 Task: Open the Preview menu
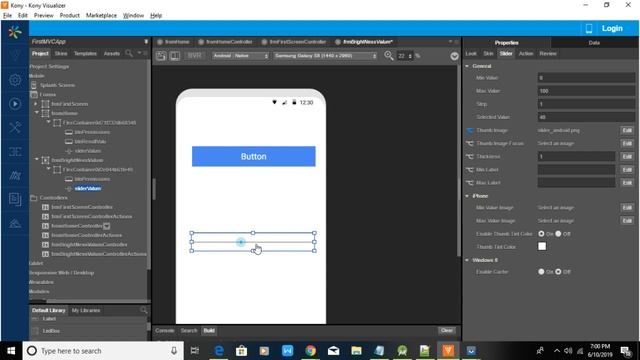44,16
